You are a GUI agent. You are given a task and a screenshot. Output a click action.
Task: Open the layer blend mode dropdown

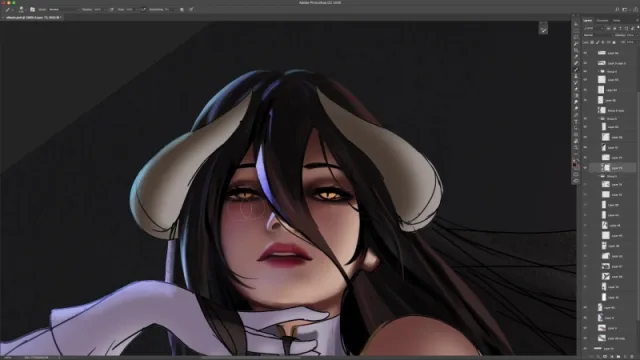(x=598, y=35)
